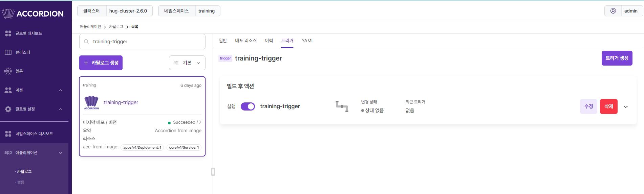Click the training-trigger name beside the toggle
Image resolution: width=644 pixels, height=194 pixels.
(x=280, y=106)
